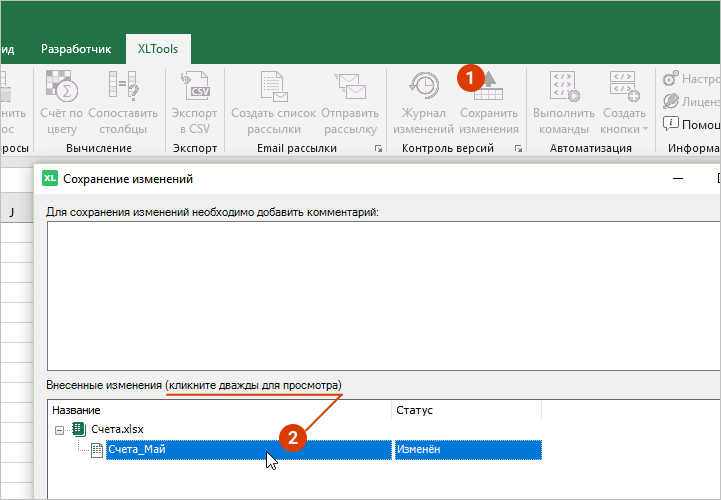
Task: Open Email рассылки group dialog launcher
Action: pyautogui.click(x=378, y=149)
